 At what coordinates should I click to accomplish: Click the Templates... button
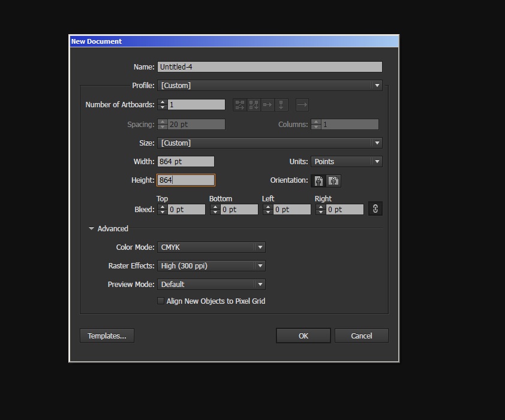coord(107,336)
